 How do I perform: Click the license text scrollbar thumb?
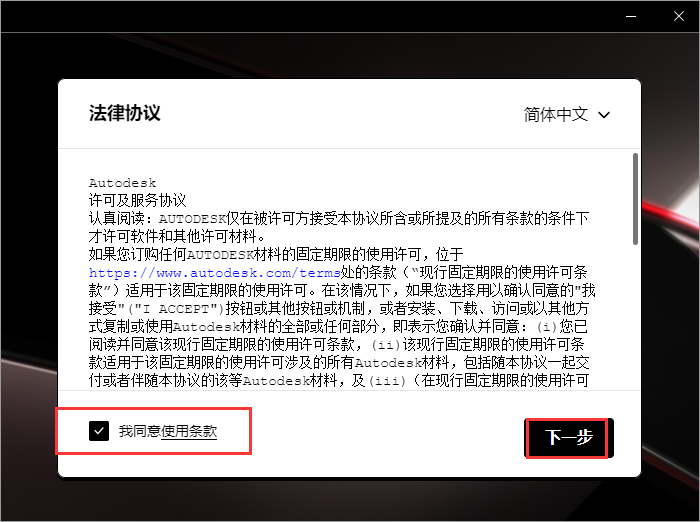[634, 198]
